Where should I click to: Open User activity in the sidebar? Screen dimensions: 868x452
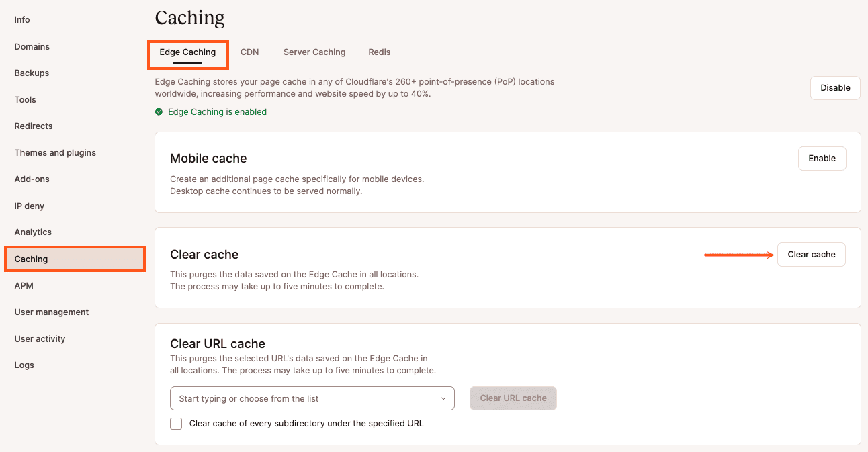(x=40, y=339)
